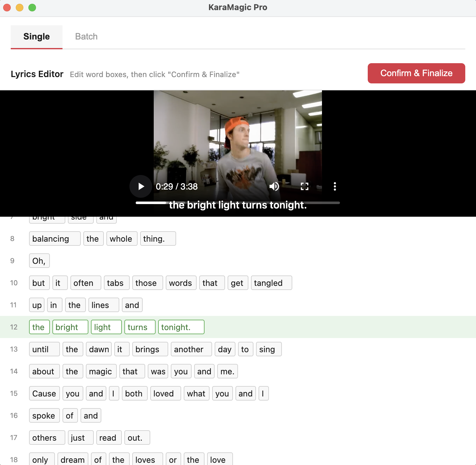476x465 pixels.
Task: Edit the word box 'thing.' in line 8
Action: coord(158,239)
